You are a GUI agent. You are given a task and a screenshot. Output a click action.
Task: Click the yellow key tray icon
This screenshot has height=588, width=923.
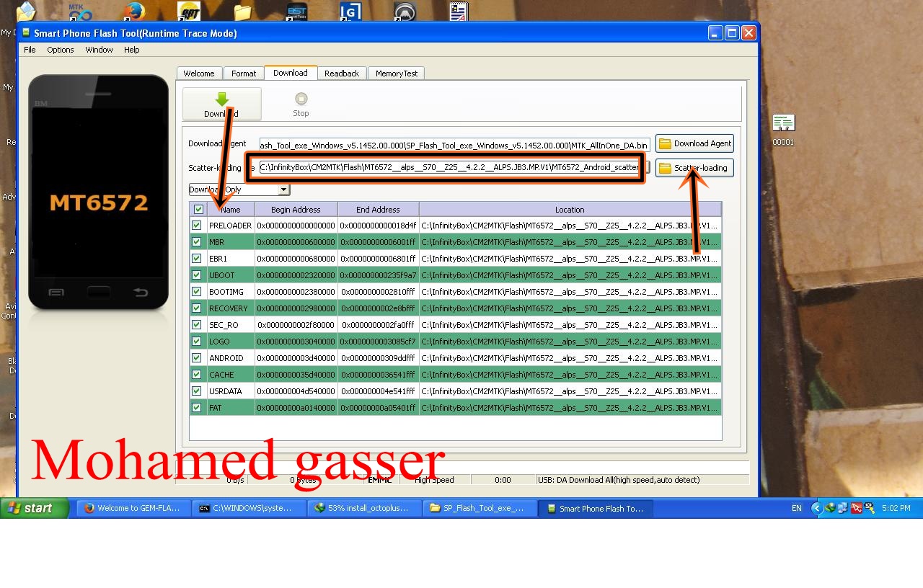pos(869,508)
